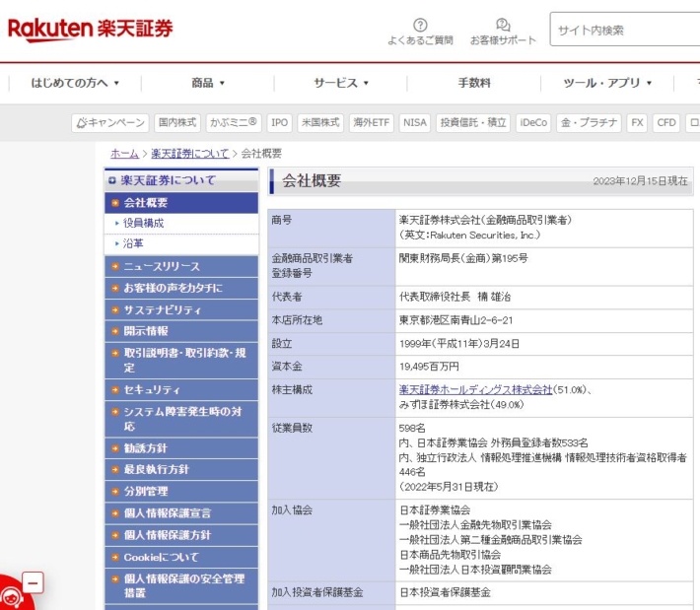Open 最良執行方針 in the sidebar

tap(181, 469)
